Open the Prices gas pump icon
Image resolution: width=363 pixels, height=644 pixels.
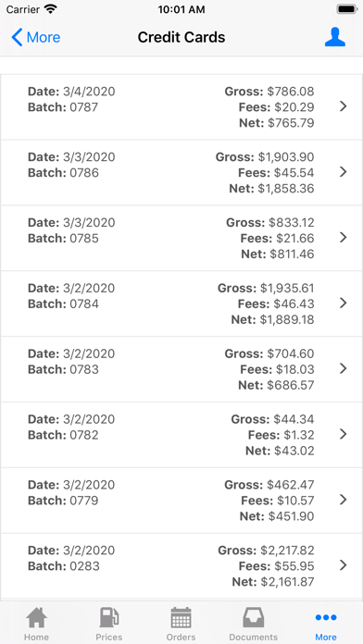coord(109,617)
